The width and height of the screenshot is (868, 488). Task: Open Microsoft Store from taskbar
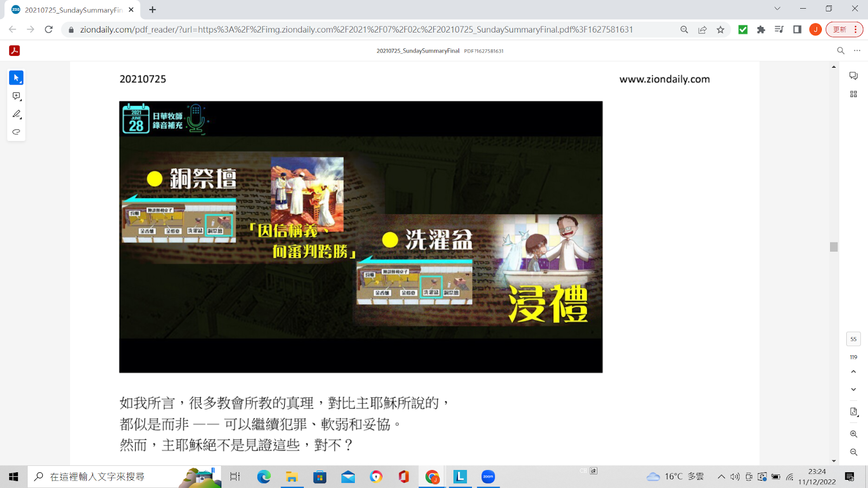coord(320,477)
